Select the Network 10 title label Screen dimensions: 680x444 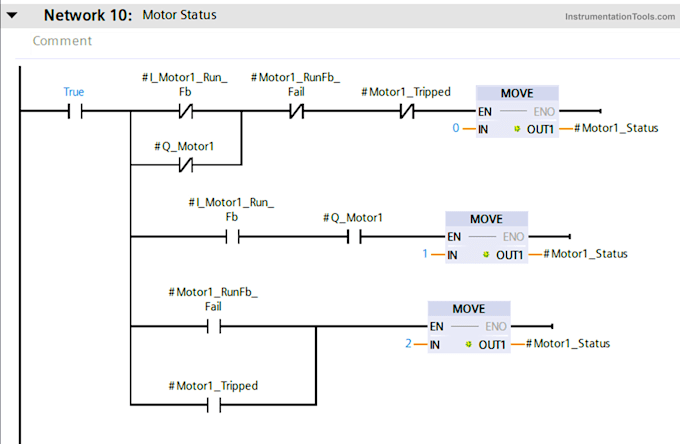click(88, 15)
